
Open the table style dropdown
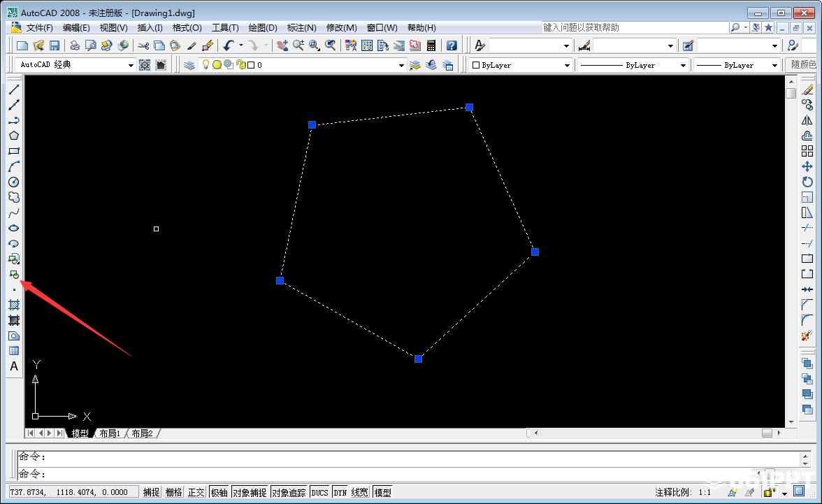pos(774,45)
